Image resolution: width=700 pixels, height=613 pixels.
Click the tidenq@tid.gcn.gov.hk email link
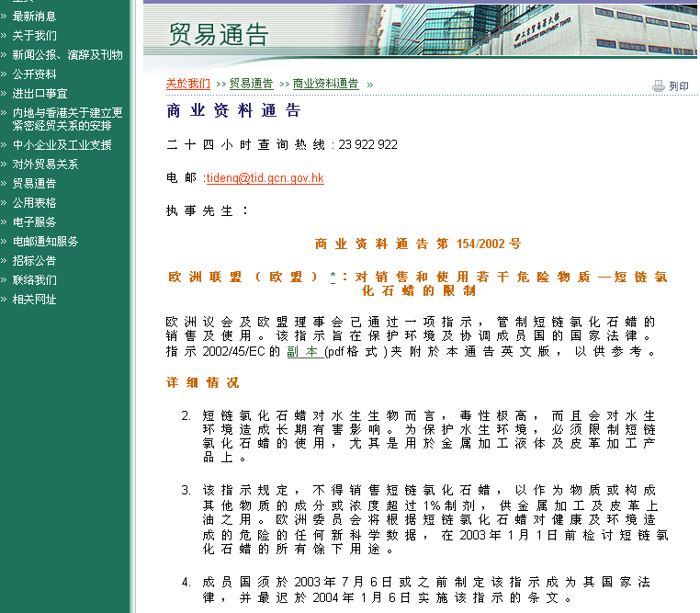coord(265,178)
